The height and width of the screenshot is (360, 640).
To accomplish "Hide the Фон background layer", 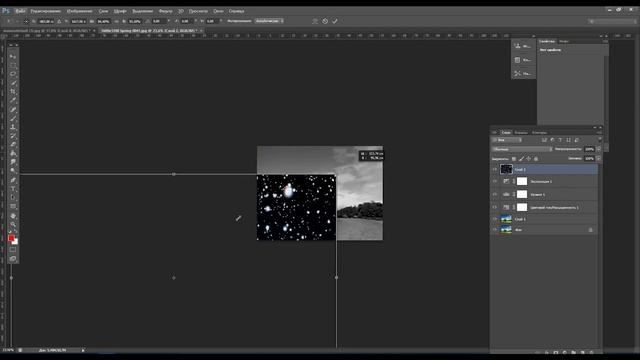I will coord(495,230).
